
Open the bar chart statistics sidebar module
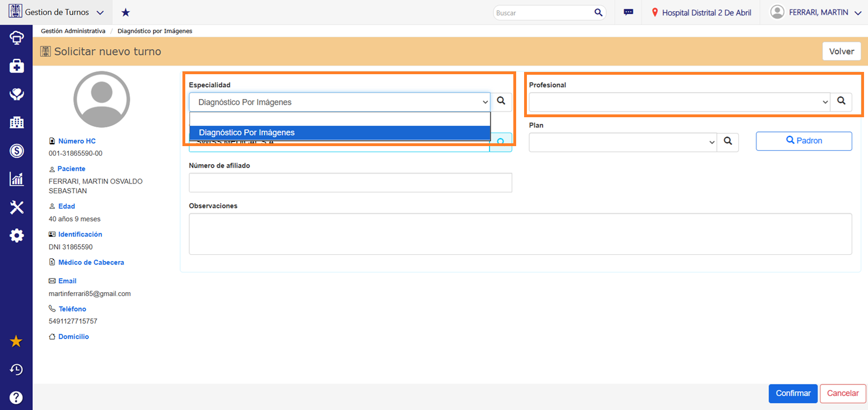click(16, 179)
